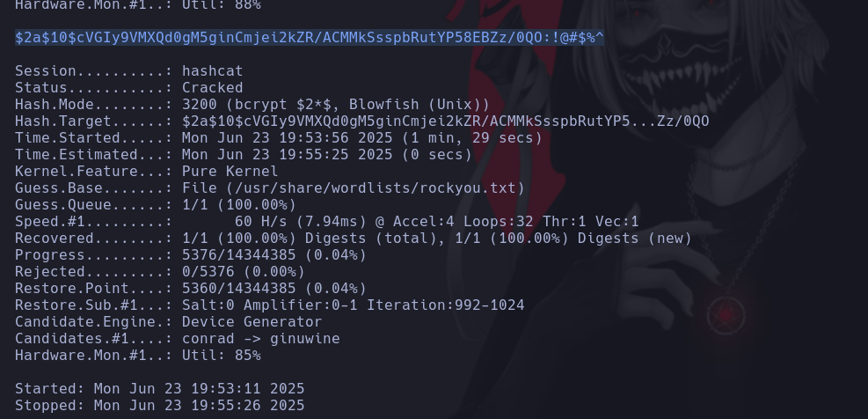The height and width of the screenshot is (419, 868).
Task: Click the Kernel.Feature Pure Kernel line
Action: click(146, 172)
